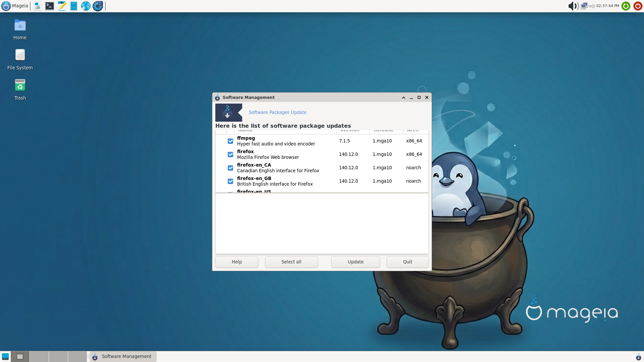This screenshot has width=644, height=362.
Task: Open the Mageia applications menu
Action: pyautogui.click(x=15, y=6)
